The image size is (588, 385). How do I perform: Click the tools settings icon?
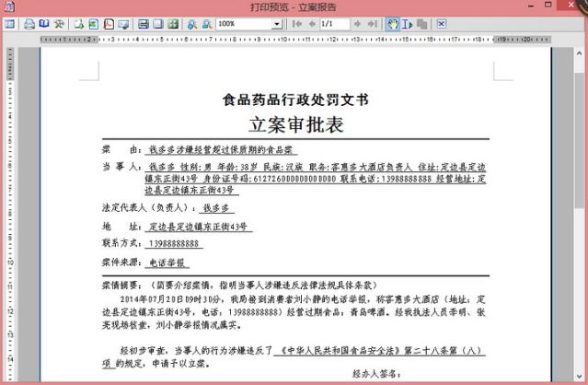[x=59, y=24]
